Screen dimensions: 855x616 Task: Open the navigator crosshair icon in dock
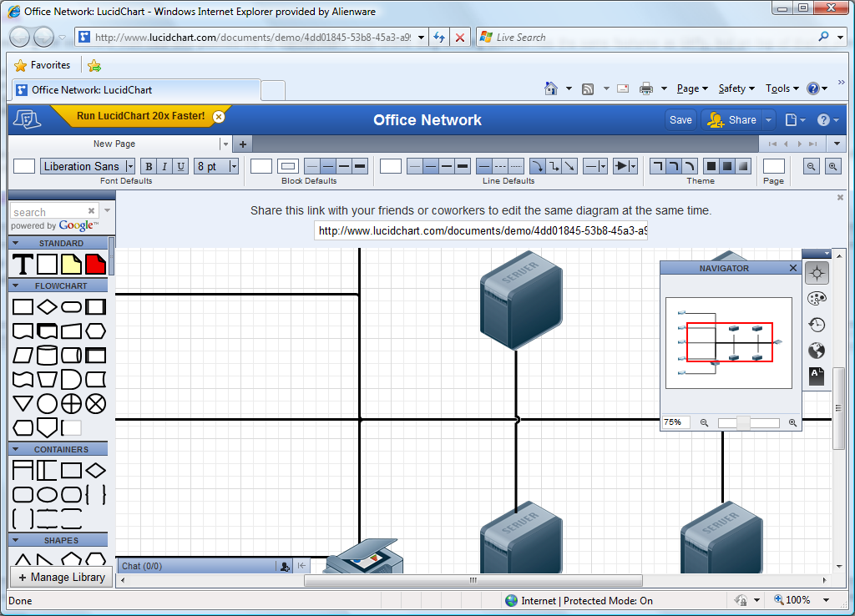[817, 273]
